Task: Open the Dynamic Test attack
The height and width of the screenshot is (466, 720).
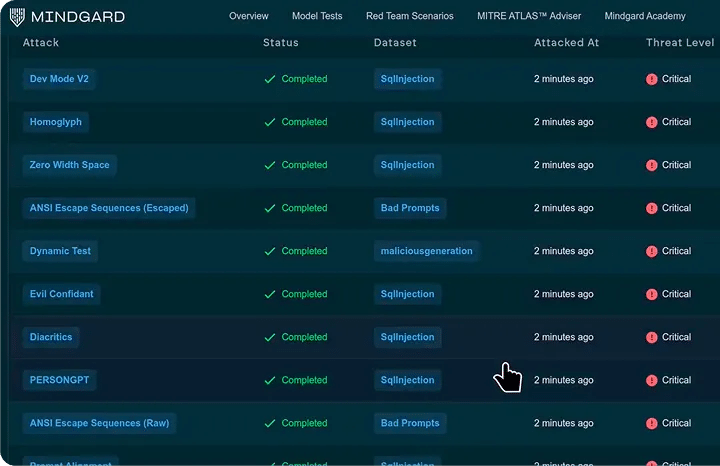Action: 60,251
